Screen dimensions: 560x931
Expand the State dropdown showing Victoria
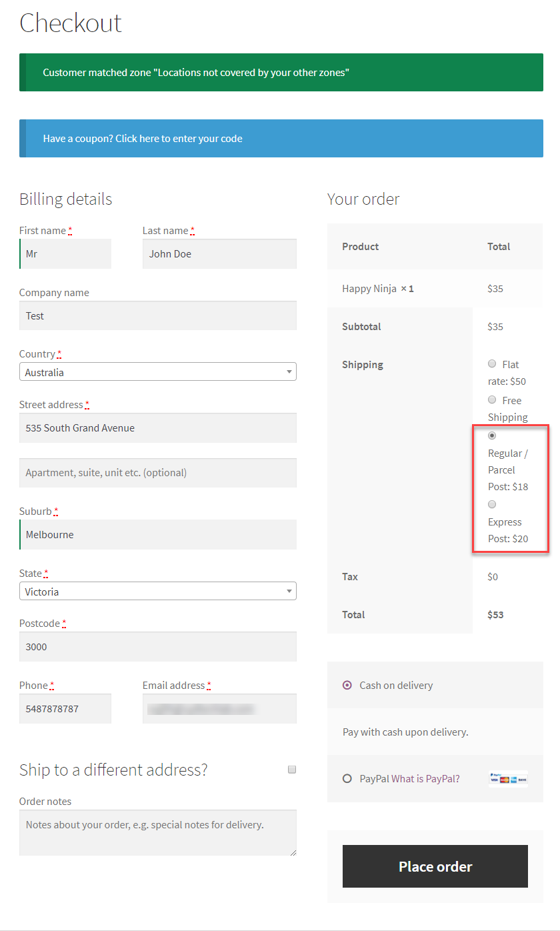point(157,592)
